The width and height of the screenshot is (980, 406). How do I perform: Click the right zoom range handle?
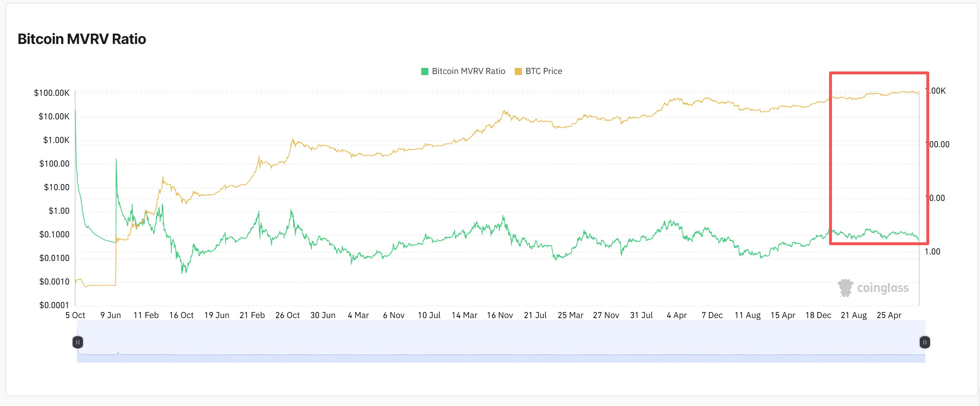point(925,342)
